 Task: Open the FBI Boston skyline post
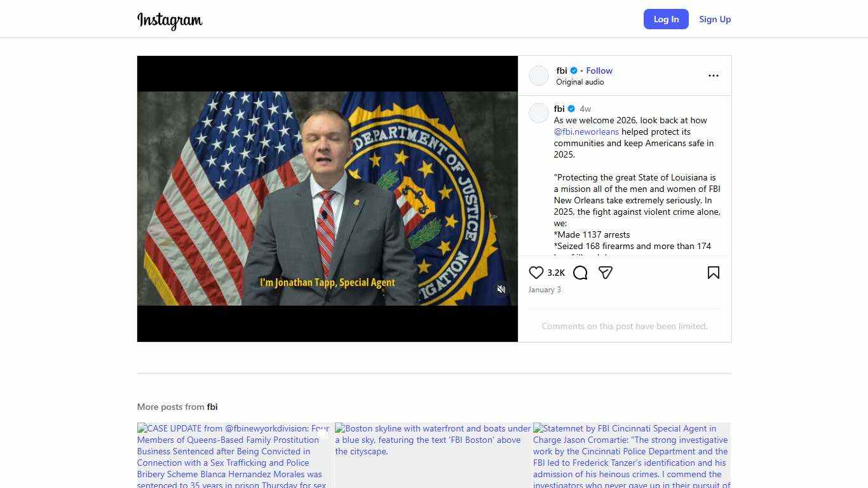click(433, 455)
